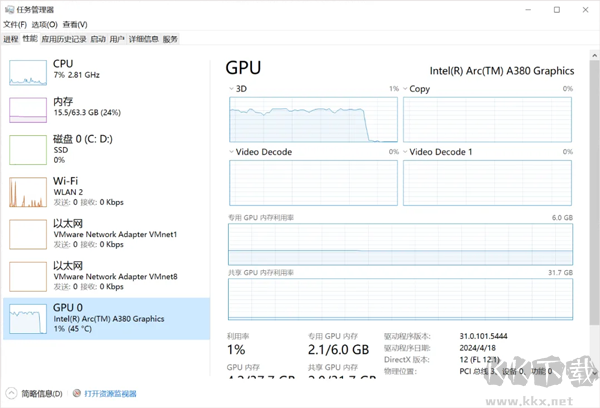
Task: Open the 选项(O) menu
Action: pyautogui.click(x=43, y=24)
